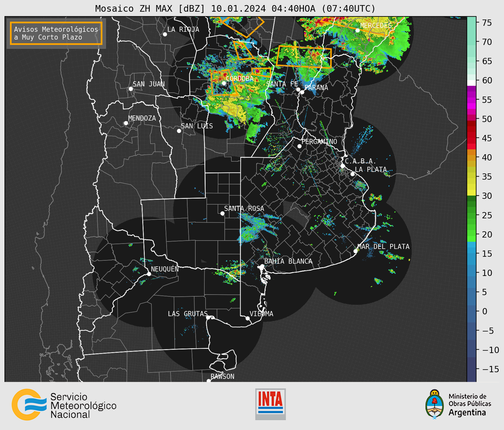Click the Avisos Meteorológicos a Muy Corto Plazo legend box
504x430 pixels.
[x=56, y=33]
